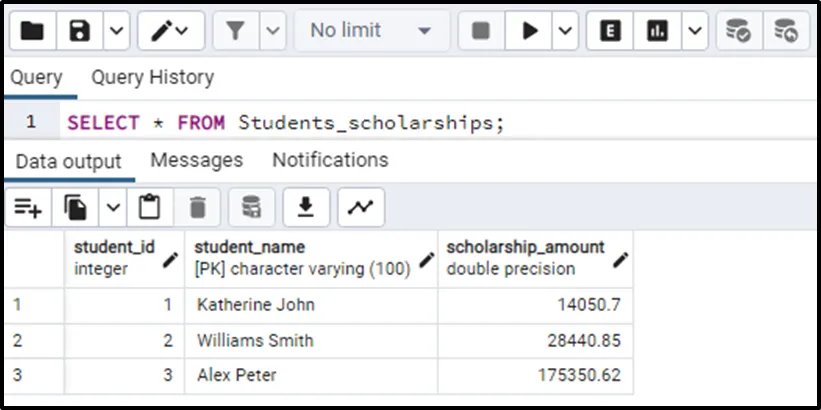Expand the Execute options dropdown arrow
Screen dimensions: 821x410
[565, 31]
